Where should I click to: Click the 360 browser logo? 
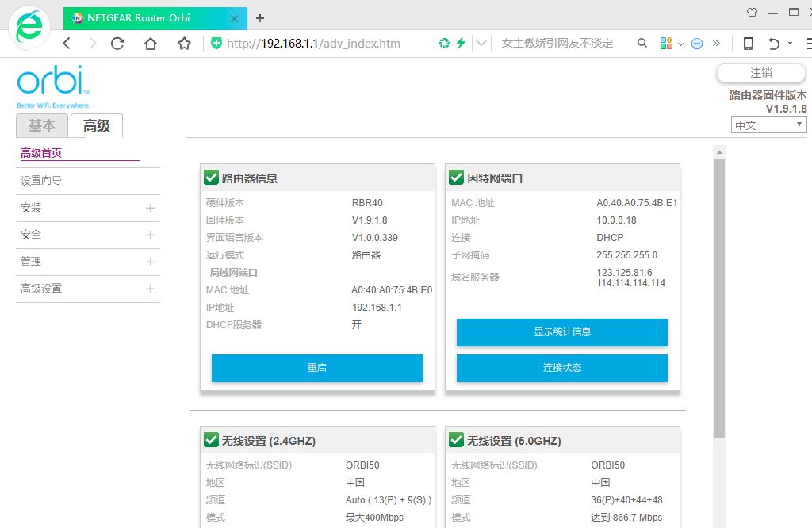[x=29, y=26]
